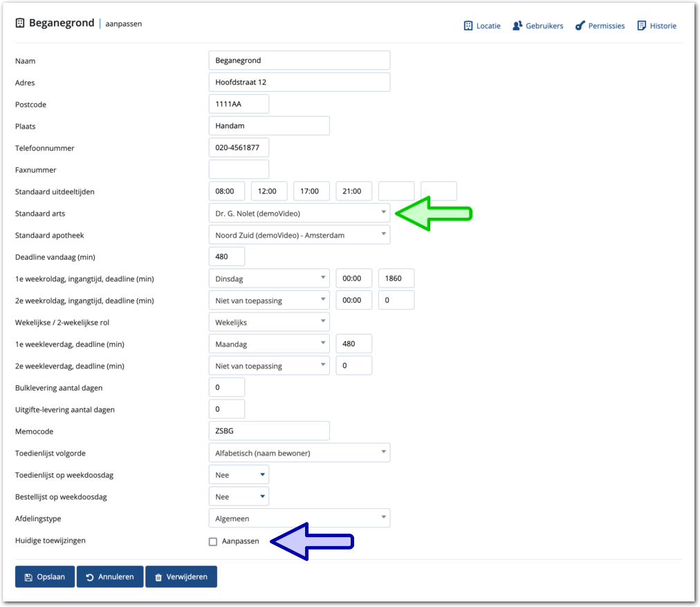Image resolution: width=700 pixels, height=607 pixels.
Task: Select the Dinsdag weekroldag dropdown
Action: (268, 279)
